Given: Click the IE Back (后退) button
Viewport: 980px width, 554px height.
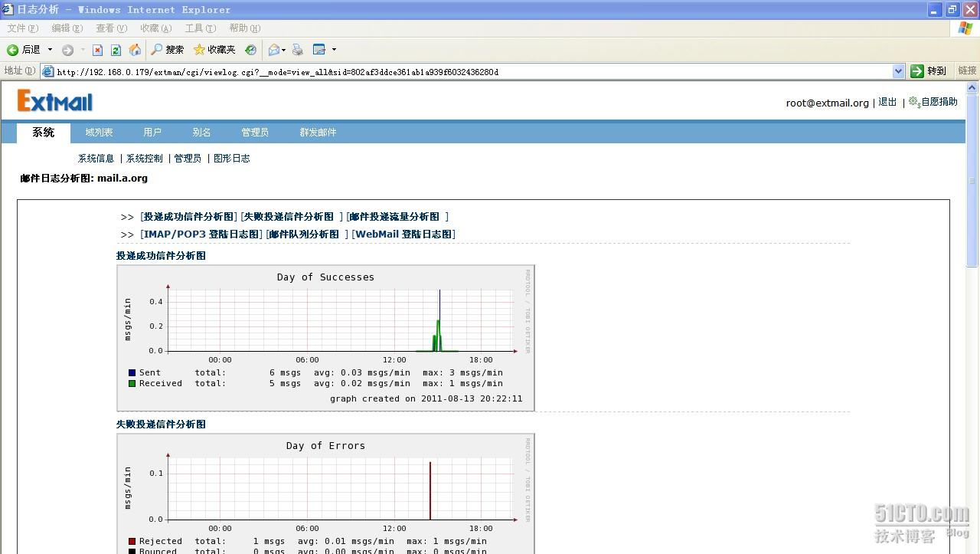Looking at the screenshot, I should click(x=24, y=50).
